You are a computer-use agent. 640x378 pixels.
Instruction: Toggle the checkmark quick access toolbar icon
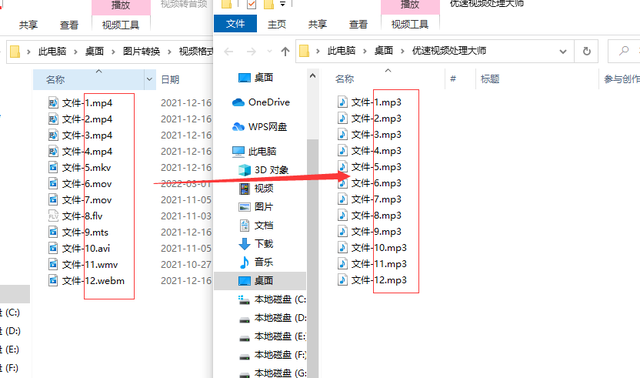click(x=251, y=4)
